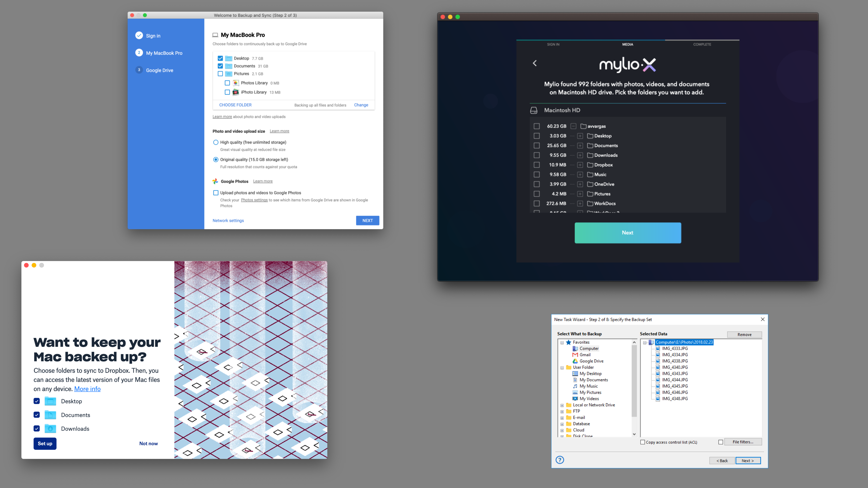
Task: Click File filters button
Action: (x=743, y=442)
